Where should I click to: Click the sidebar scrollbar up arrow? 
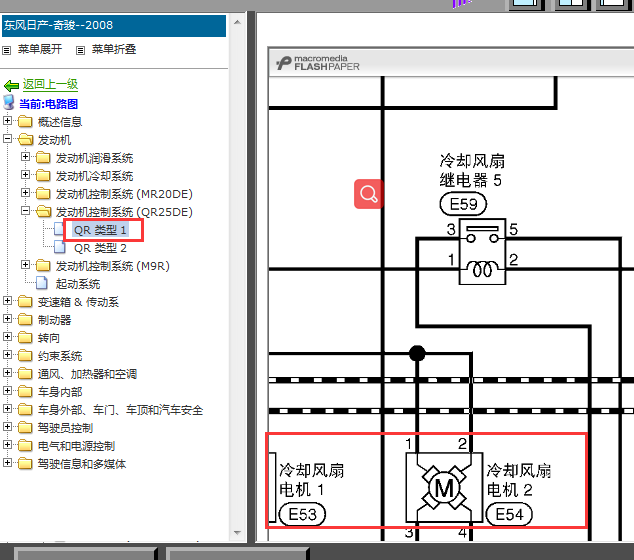coord(237,22)
